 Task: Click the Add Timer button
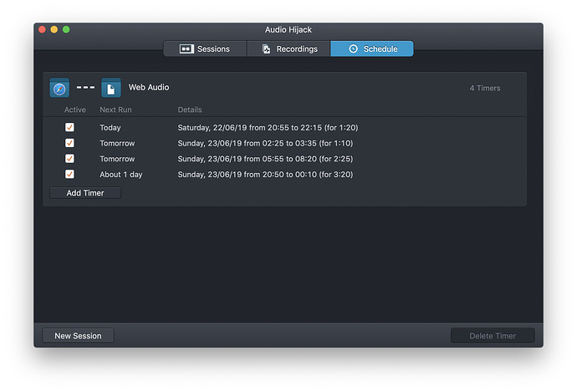coord(85,193)
